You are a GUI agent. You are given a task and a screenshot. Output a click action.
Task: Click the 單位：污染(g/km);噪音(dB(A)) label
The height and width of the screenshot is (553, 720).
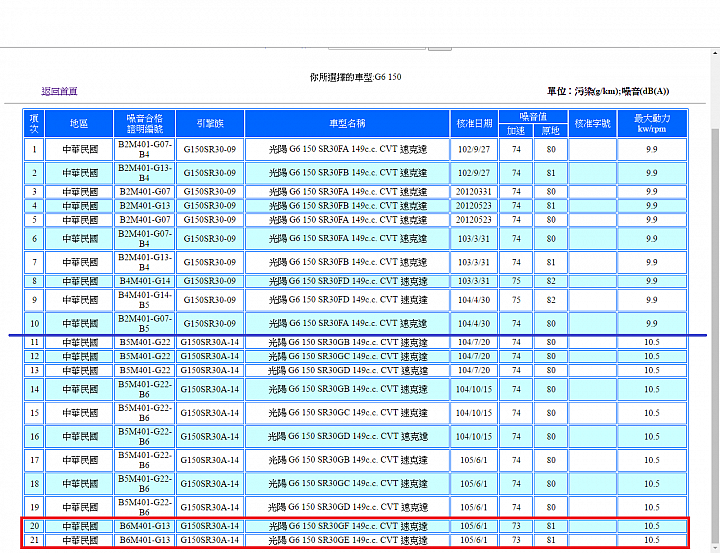pos(608,91)
